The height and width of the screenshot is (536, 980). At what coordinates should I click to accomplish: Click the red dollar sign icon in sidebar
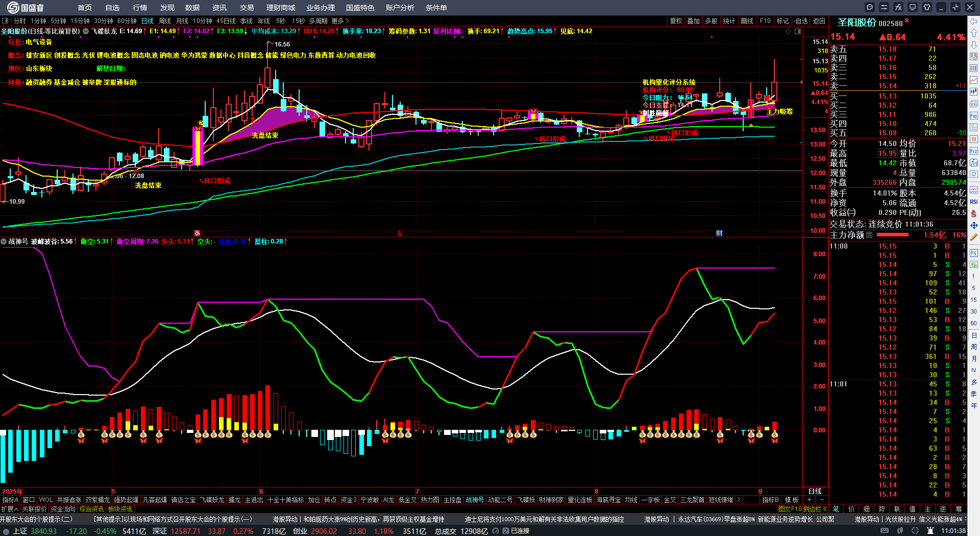(974, 213)
